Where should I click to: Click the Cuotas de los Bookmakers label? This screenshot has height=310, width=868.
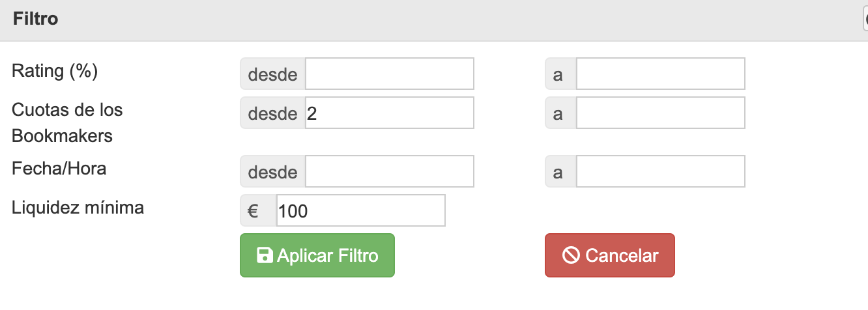pos(67,122)
